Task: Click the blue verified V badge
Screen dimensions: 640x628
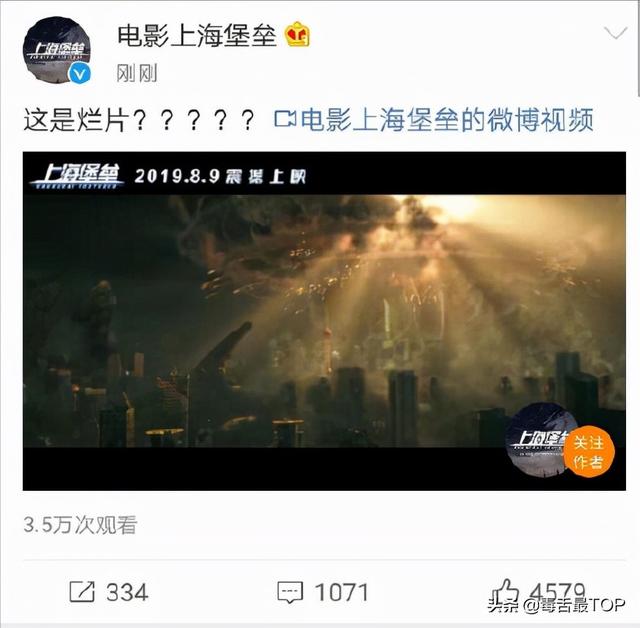Action: (80, 74)
